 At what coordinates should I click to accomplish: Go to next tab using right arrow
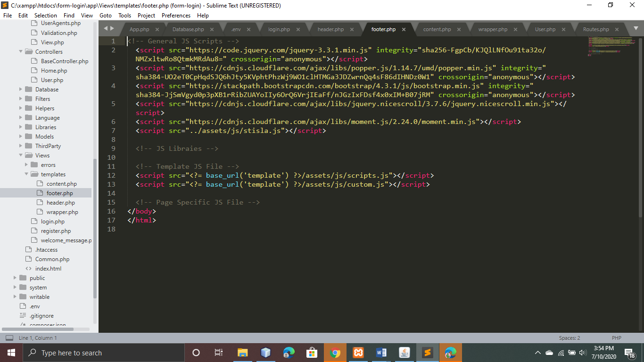click(x=112, y=29)
